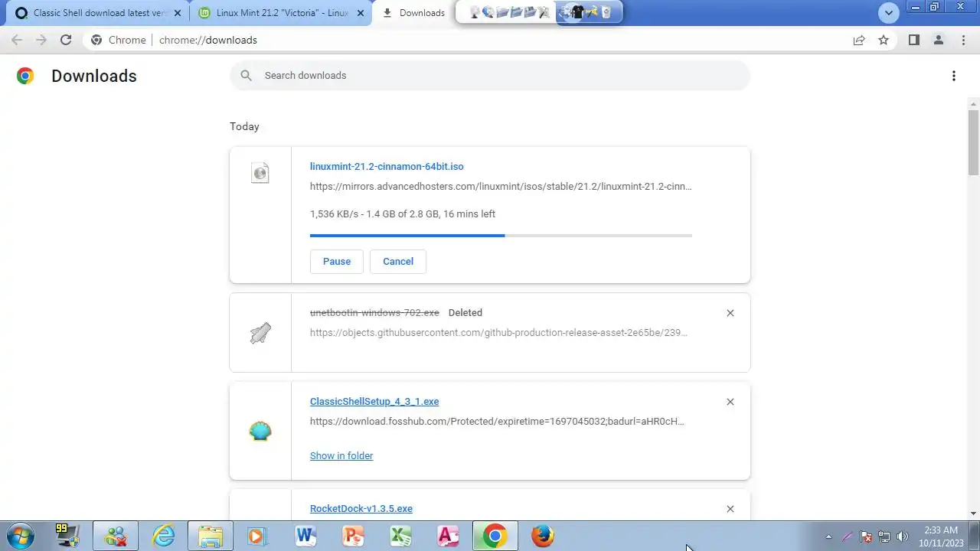The height and width of the screenshot is (551, 980).
Task: Open Microsoft Word from the taskbar
Action: (x=305, y=536)
